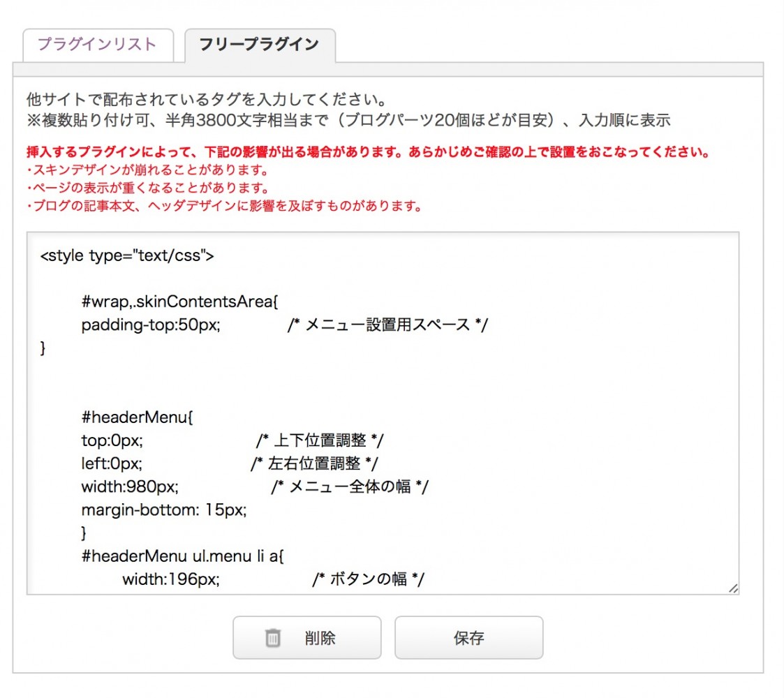Switch to the プラグインリスト tab

click(x=98, y=45)
